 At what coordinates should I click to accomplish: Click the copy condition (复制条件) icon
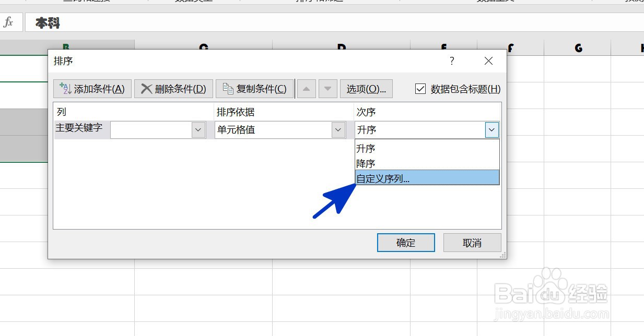(228, 88)
